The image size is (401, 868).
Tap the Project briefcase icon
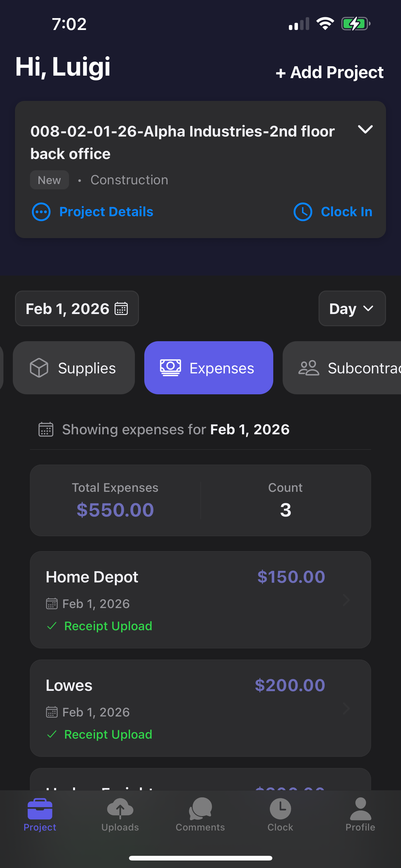(x=40, y=809)
